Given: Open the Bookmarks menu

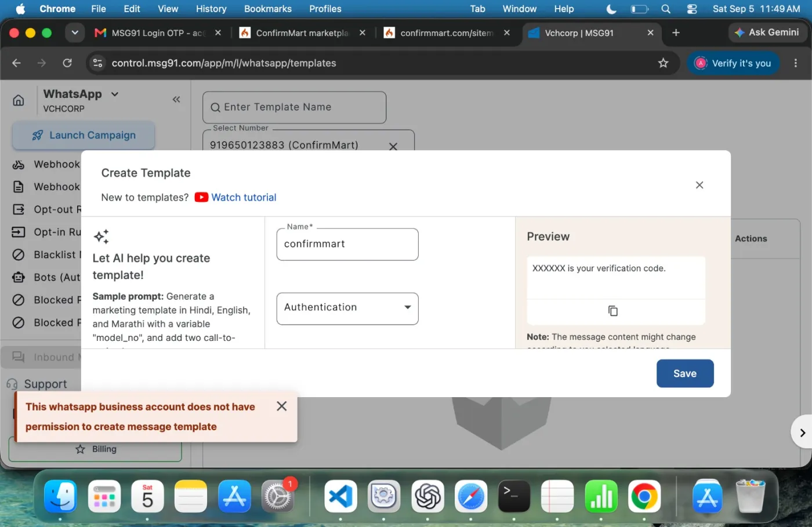Looking at the screenshot, I should 268,9.
